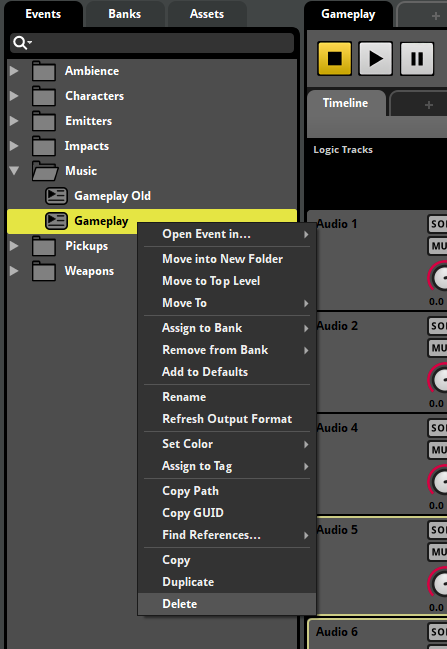Viewport: 447px width, 649px height.
Task: Click the highlighted Gameplay event icon
Action: [56, 221]
